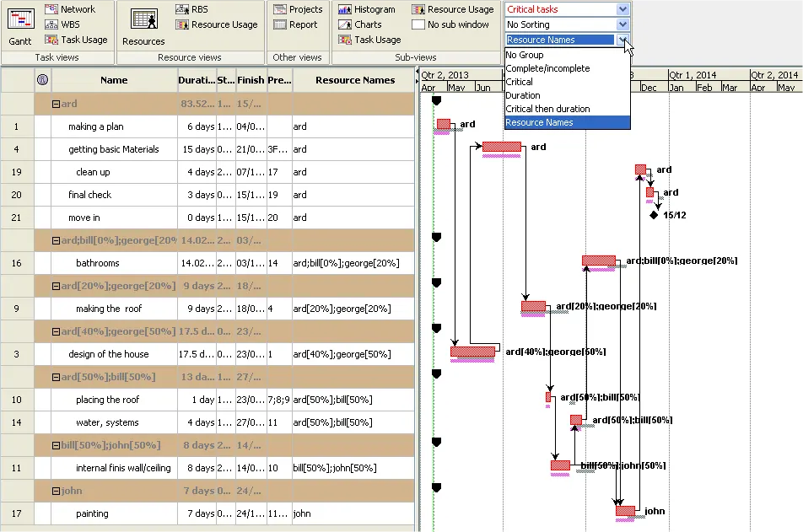This screenshot has width=803, height=532.
Task: Select the No sub window option
Action: (450, 24)
